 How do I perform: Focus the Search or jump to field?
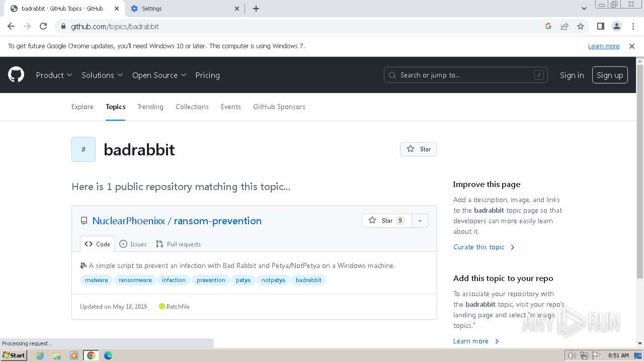[x=466, y=75]
